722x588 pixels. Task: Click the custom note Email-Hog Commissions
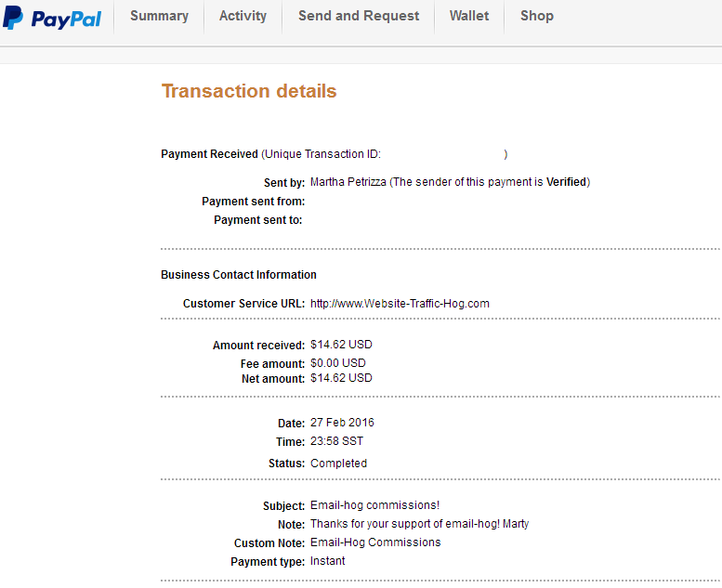375,542
